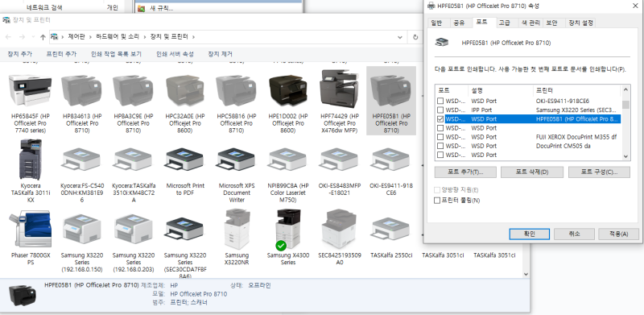
Task: Refresh the Devices and Printers view
Action: coord(415,37)
